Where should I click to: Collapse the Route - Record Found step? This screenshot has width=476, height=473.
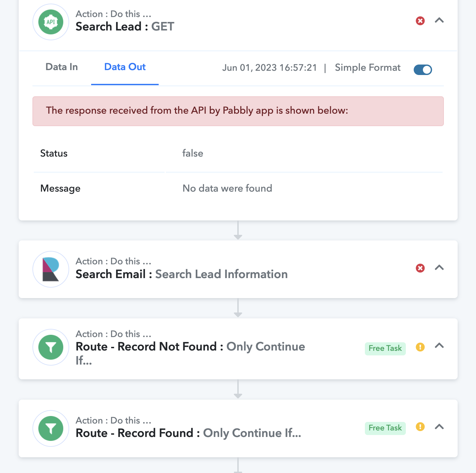(439, 427)
